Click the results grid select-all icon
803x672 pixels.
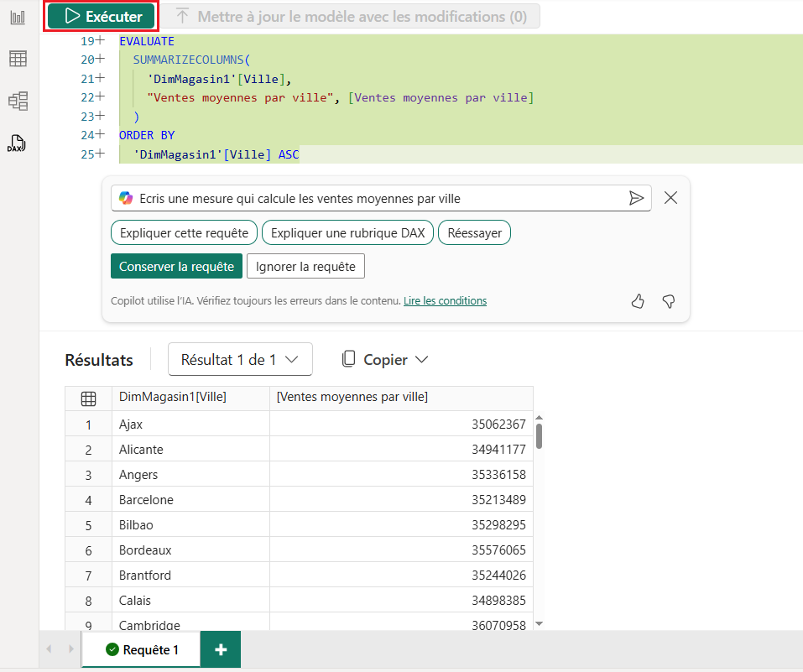pos(88,399)
